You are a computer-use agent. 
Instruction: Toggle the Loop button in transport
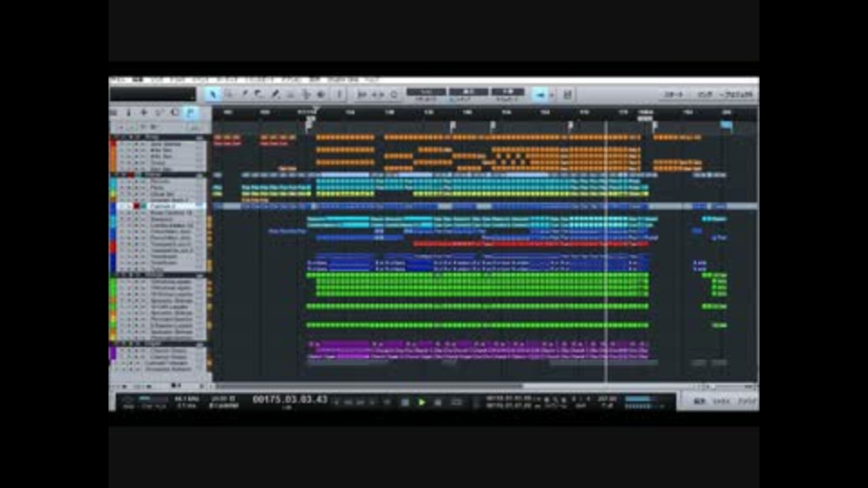point(456,402)
